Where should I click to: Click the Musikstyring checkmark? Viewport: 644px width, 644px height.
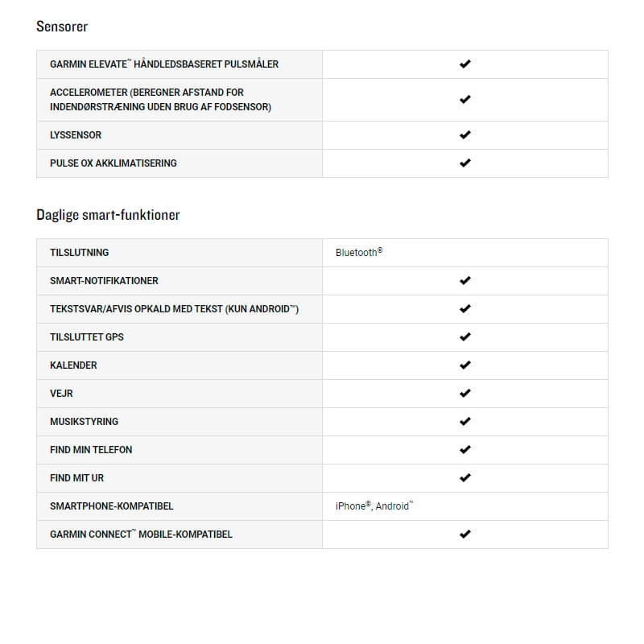tap(464, 422)
